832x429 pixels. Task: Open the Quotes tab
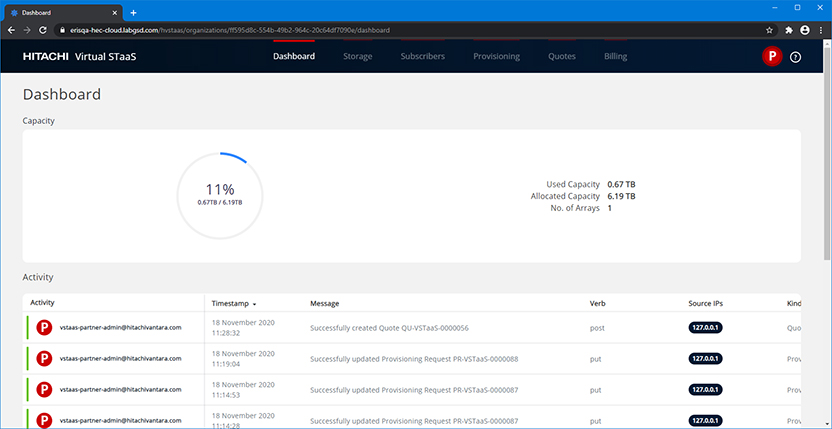pyautogui.click(x=561, y=57)
